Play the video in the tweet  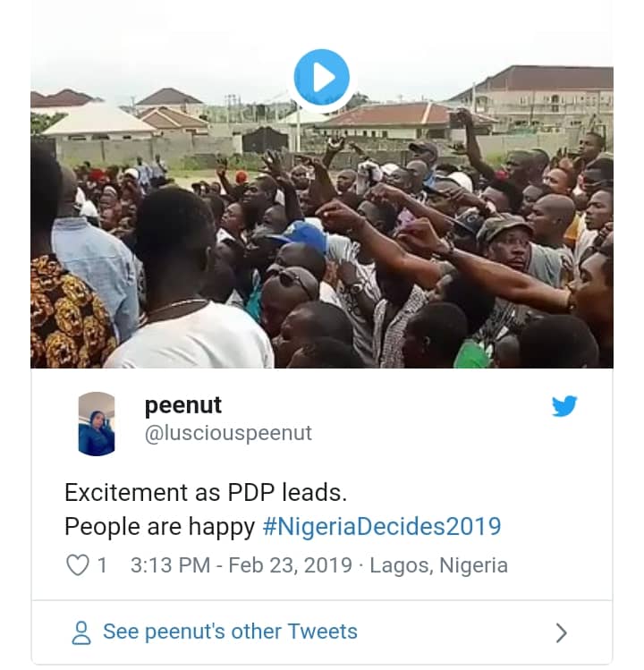pos(321,77)
